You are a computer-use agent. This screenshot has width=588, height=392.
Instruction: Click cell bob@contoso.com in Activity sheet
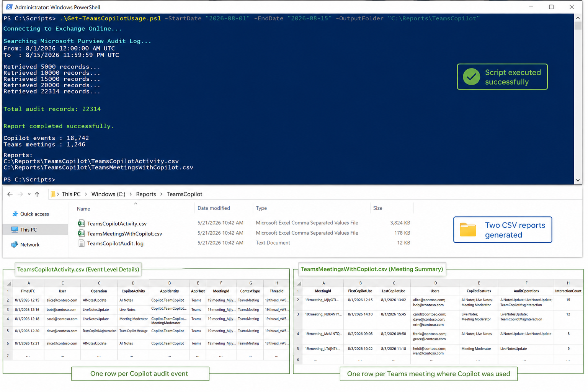[62, 310]
